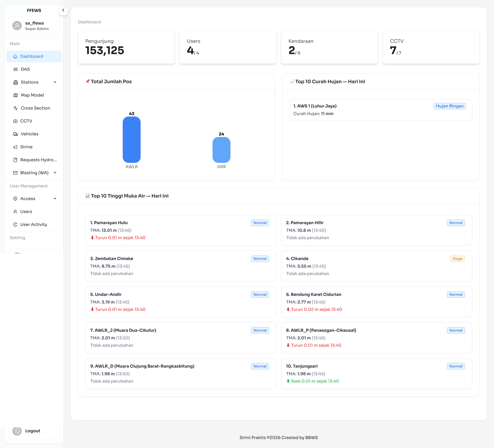Viewport: 494px width, 448px height.
Task: Open the Dashboard menu item
Action: click(34, 56)
